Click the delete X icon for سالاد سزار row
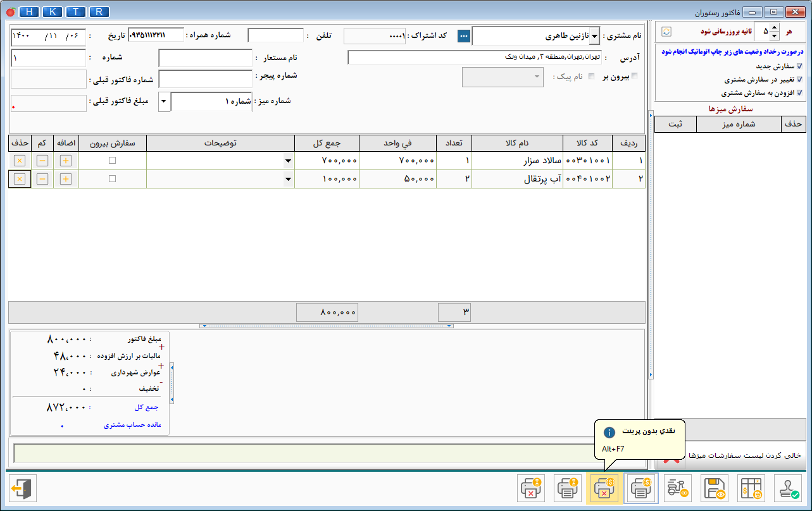Image resolution: width=812 pixels, height=511 pixels. click(19, 161)
